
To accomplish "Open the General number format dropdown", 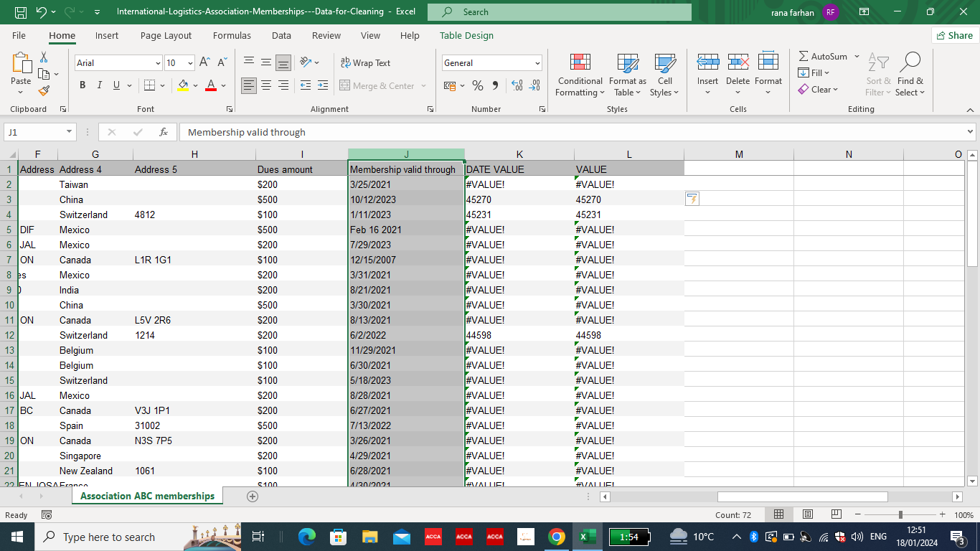I will click(537, 63).
